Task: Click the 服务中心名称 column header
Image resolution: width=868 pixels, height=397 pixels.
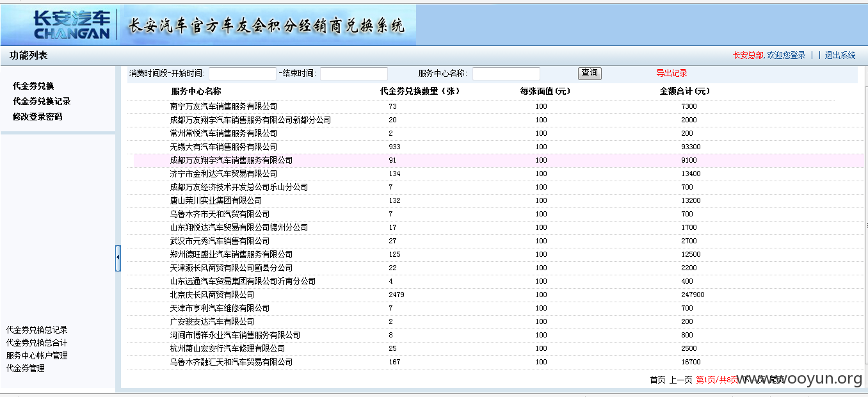Action: 196,91
